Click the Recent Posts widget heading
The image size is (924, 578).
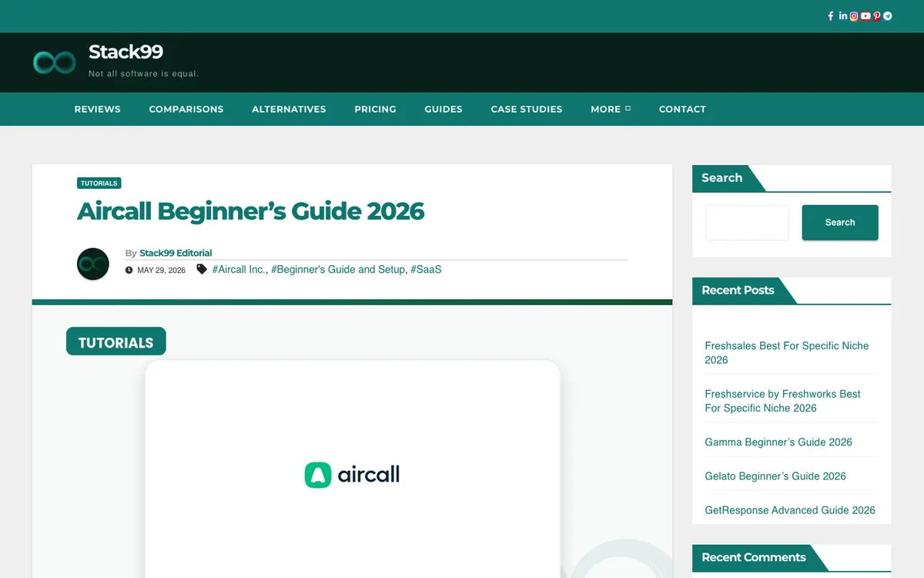[738, 291]
